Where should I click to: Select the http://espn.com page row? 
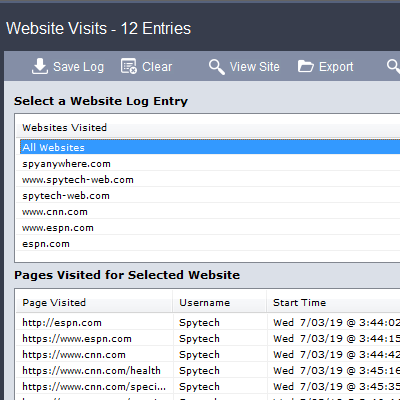[x=208, y=322]
